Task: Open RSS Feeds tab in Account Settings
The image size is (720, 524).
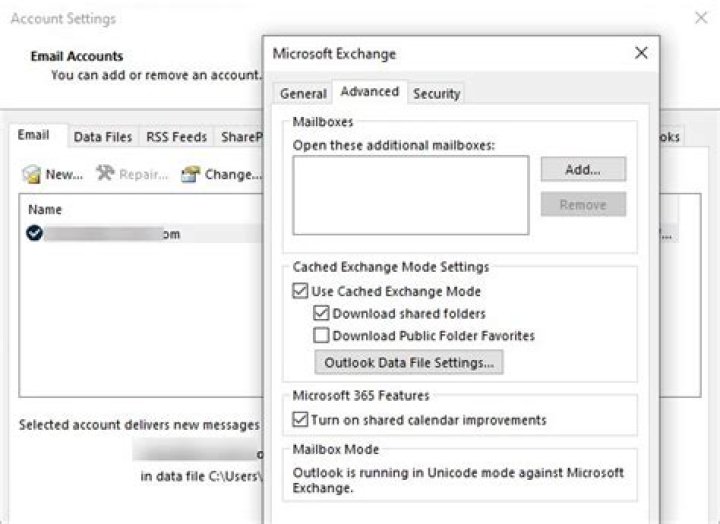Action: click(176, 137)
